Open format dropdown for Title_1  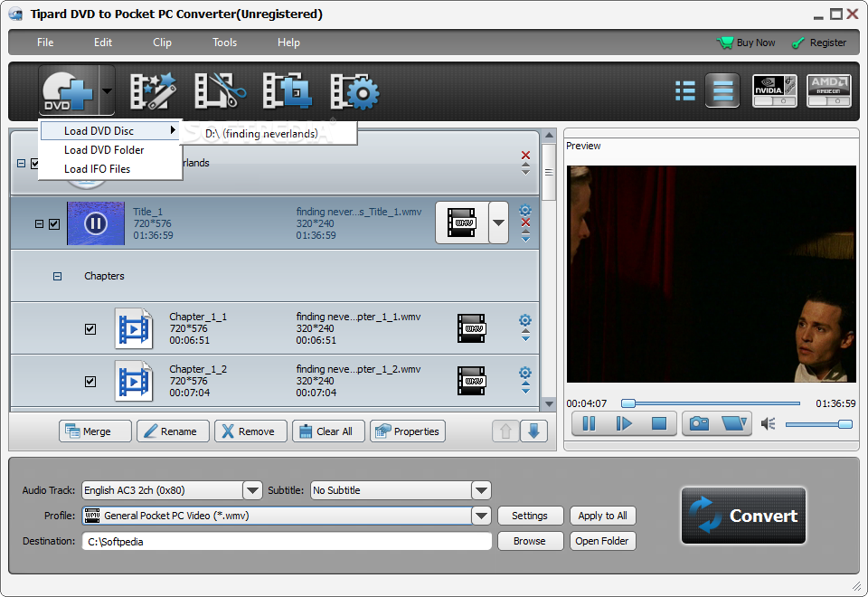coord(498,223)
